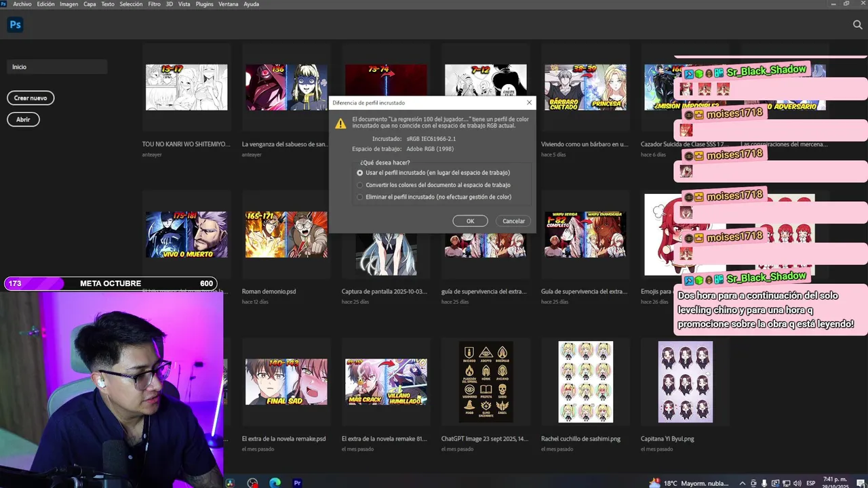Screen dimensions: 868x488
Task: Open the Ayuda menu
Action: pyautogui.click(x=251, y=4)
